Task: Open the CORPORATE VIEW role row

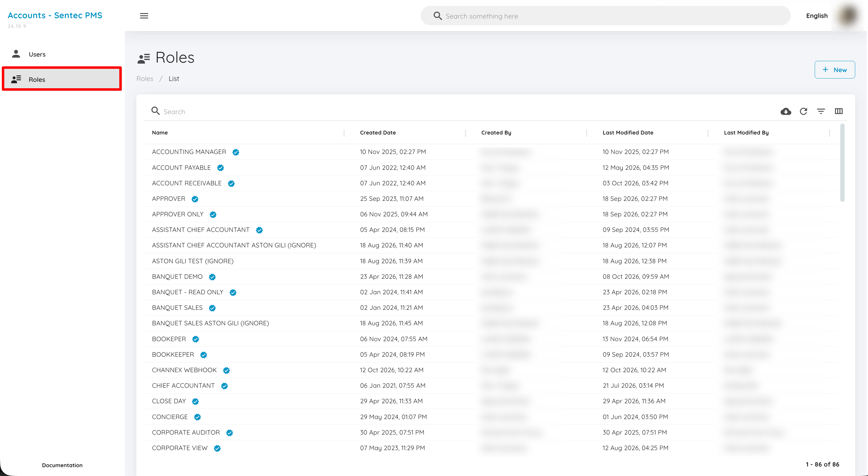Action: tap(491, 448)
